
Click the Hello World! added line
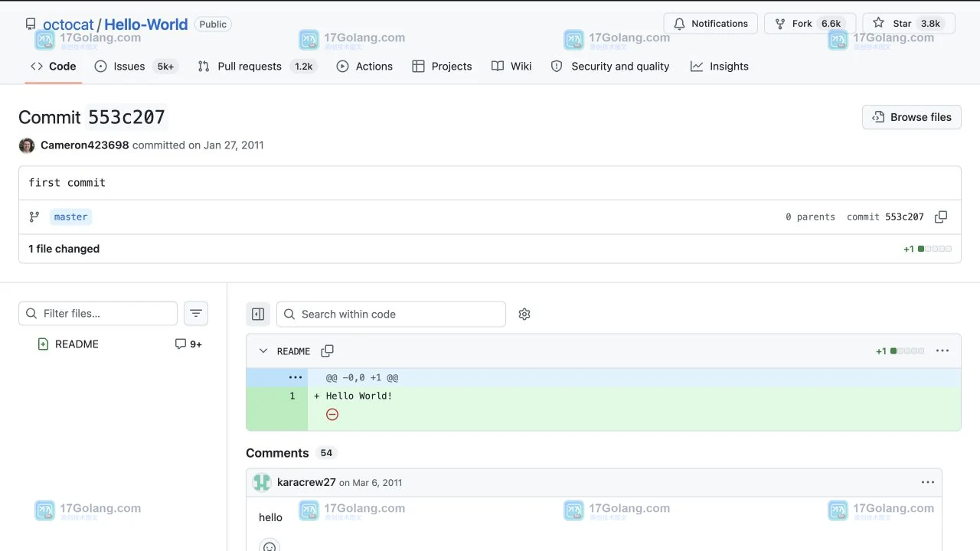tap(359, 396)
